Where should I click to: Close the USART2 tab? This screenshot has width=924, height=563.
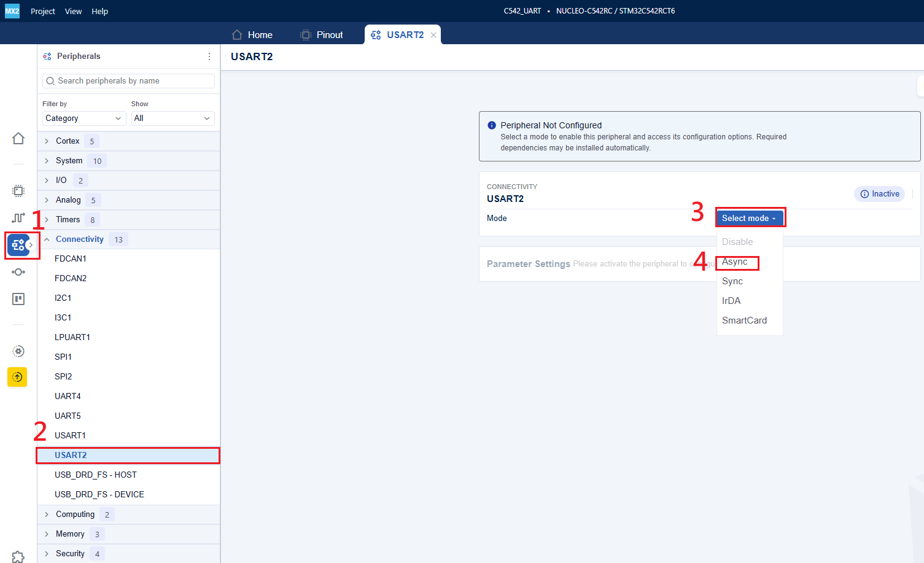[x=433, y=35]
